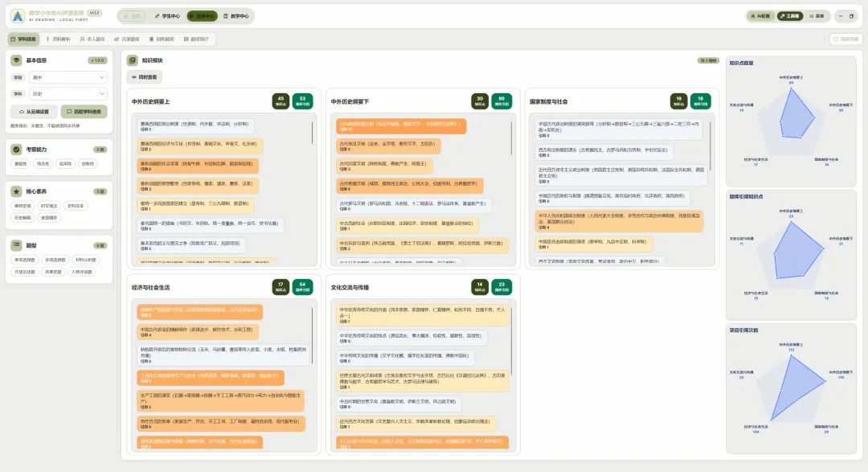Switch to the 学生中心 tab
This screenshot has width=868, height=472.
pos(167,16)
